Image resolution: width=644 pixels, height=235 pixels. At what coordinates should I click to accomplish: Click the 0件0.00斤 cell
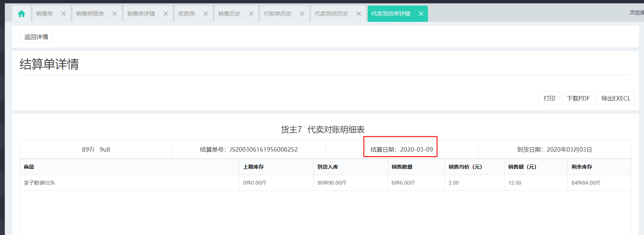pos(276,183)
